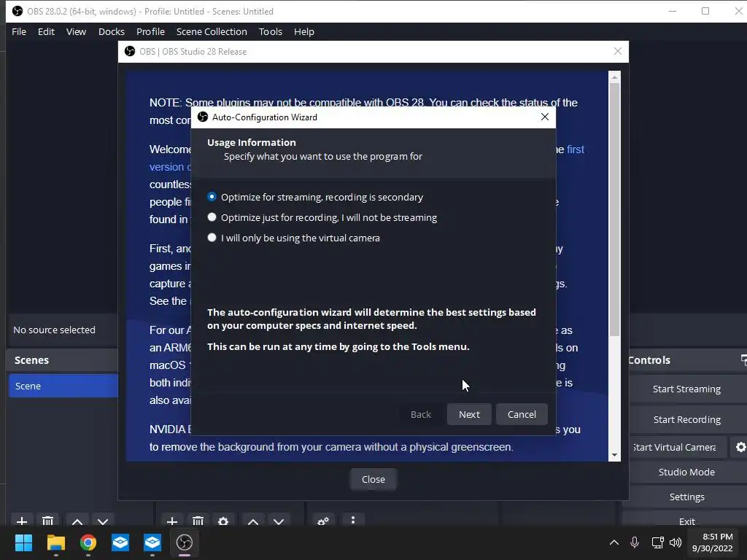Open File Explorer from taskbar
This screenshot has height=560, width=747.
(55, 542)
